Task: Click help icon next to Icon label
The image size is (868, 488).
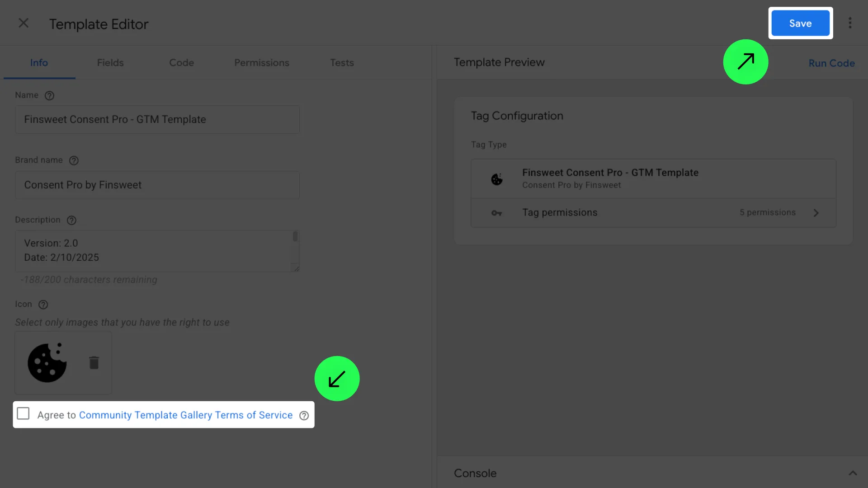Action: pyautogui.click(x=43, y=305)
